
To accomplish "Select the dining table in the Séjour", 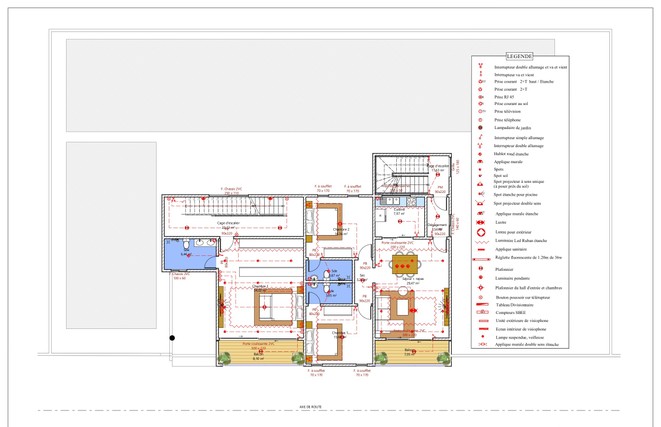I will pyautogui.click(x=406, y=265).
